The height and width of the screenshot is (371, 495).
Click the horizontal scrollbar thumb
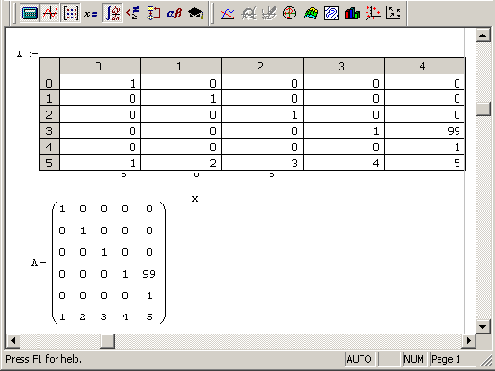tap(107, 341)
